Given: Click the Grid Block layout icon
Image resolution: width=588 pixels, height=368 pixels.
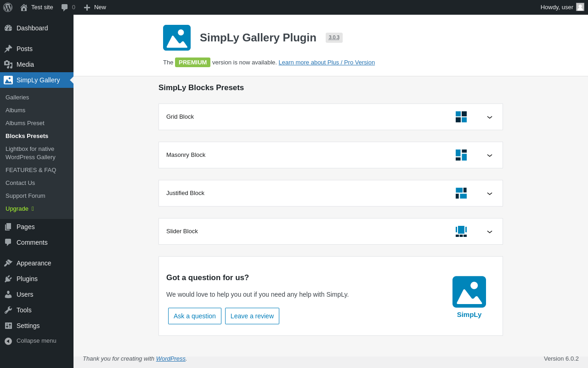Looking at the screenshot, I should pos(461,117).
